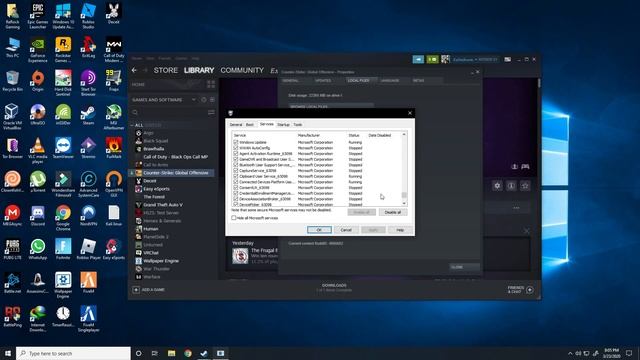640x360 pixels.
Task: Open GeForce Experience shortcut
Action: tap(38, 50)
